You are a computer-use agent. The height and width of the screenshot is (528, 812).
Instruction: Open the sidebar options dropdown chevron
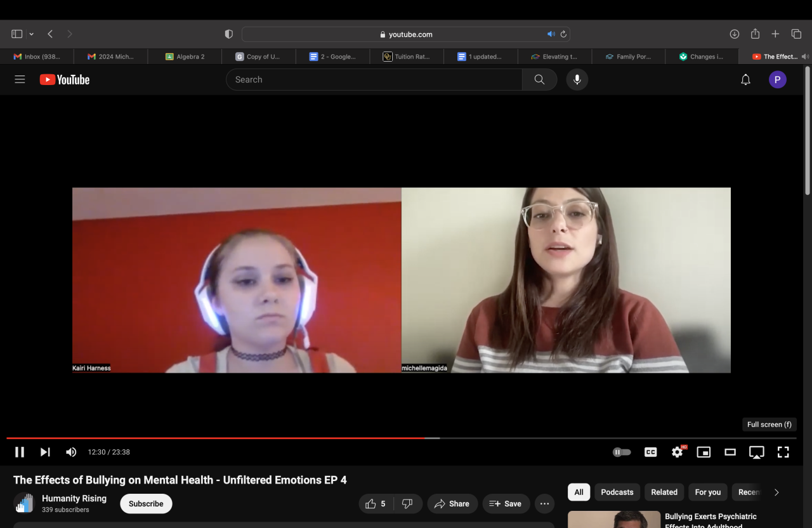click(x=31, y=34)
